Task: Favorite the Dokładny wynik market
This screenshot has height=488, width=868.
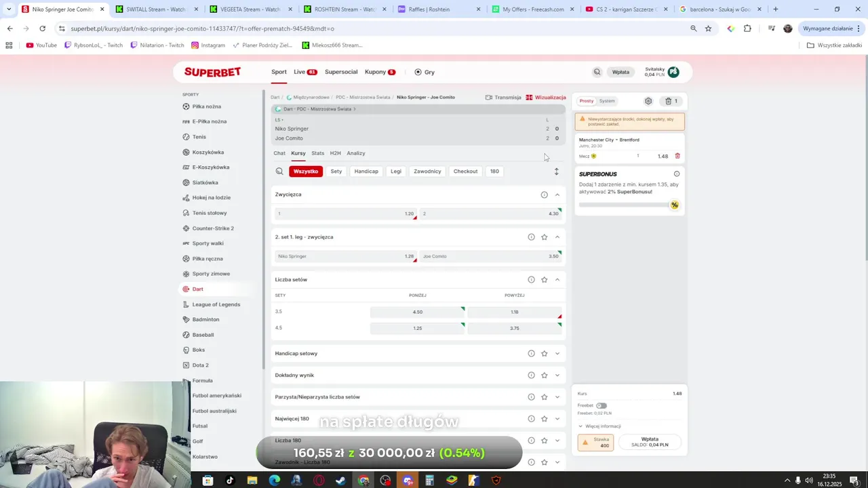Action: (x=544, y=375)
